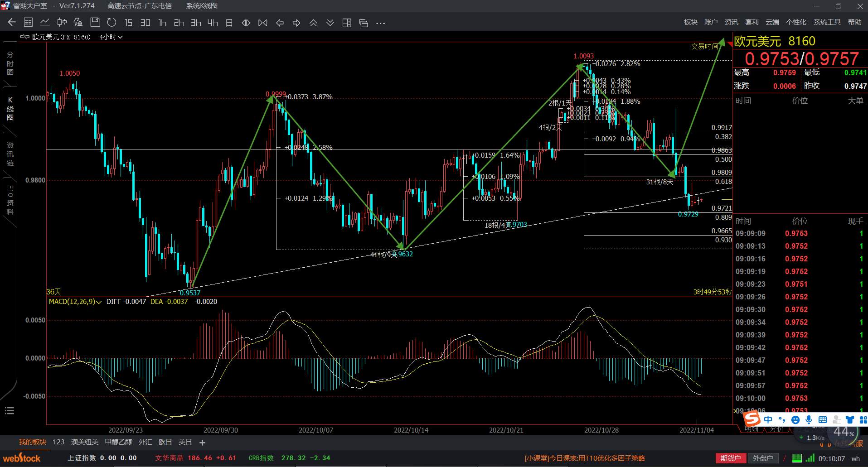Image resolution: width=868 pixels, height=467 pixels.
Task: Open the 套利 menu
Action: (x=752, y=22)
